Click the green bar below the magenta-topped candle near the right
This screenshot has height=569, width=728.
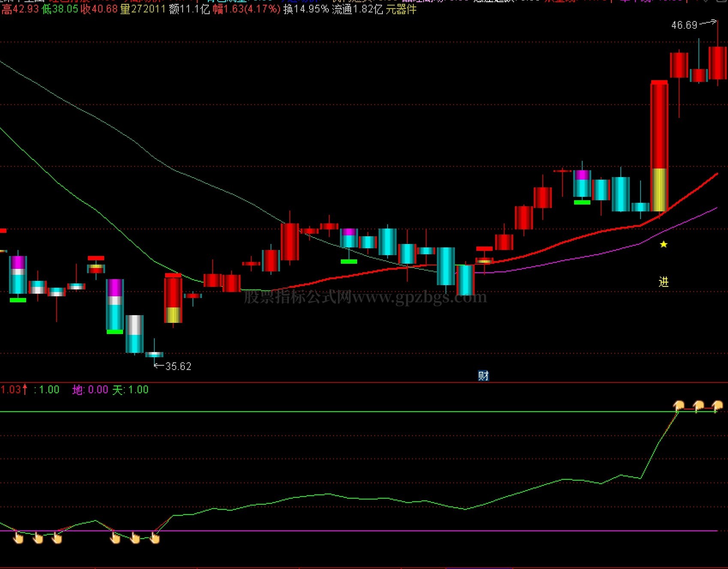click(582, 202)
